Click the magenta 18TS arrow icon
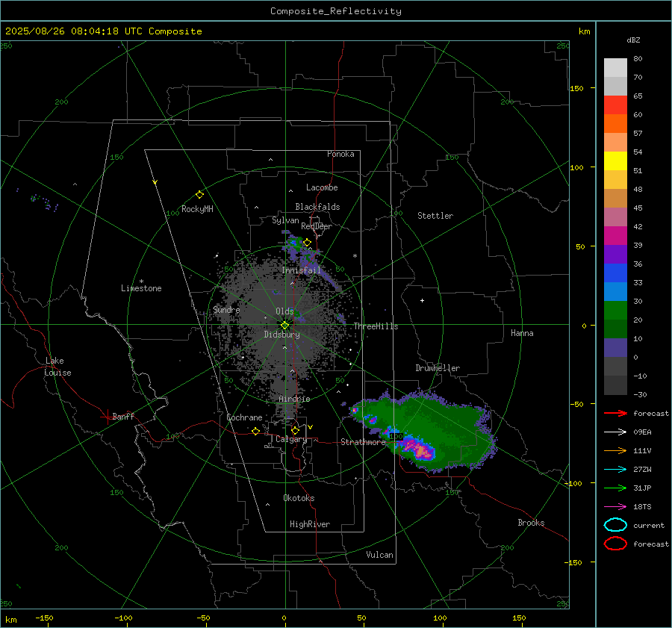672x628 pixels. (615, 507)
